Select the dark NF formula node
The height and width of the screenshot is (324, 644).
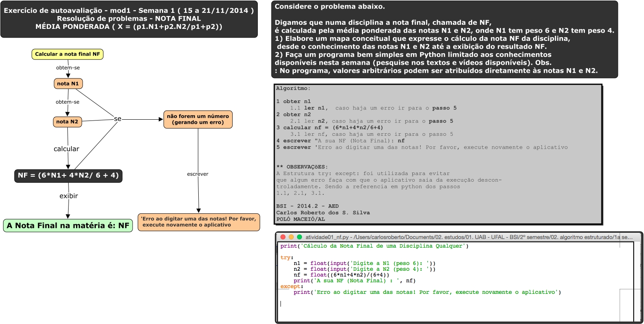68,175
